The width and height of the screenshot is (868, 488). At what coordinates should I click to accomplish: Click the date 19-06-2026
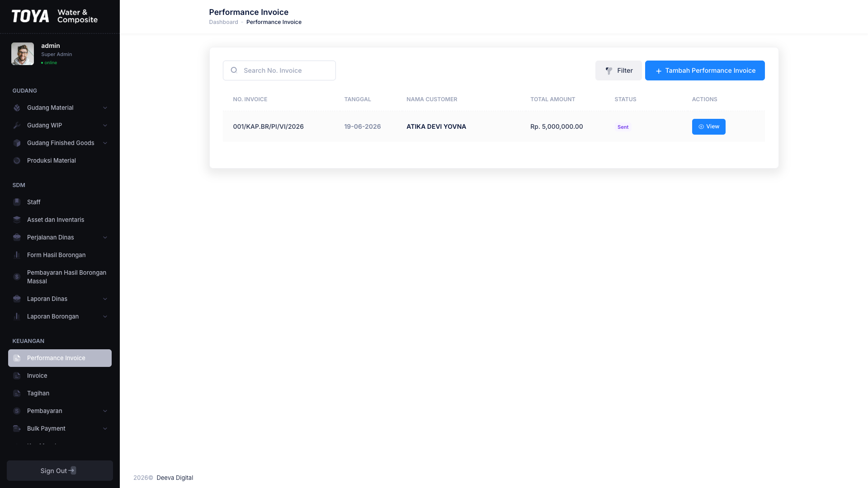[x=362, y=127]
